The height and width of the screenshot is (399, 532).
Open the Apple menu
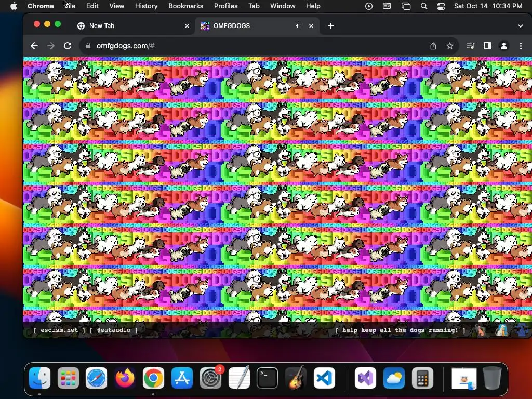pos(14,6)
